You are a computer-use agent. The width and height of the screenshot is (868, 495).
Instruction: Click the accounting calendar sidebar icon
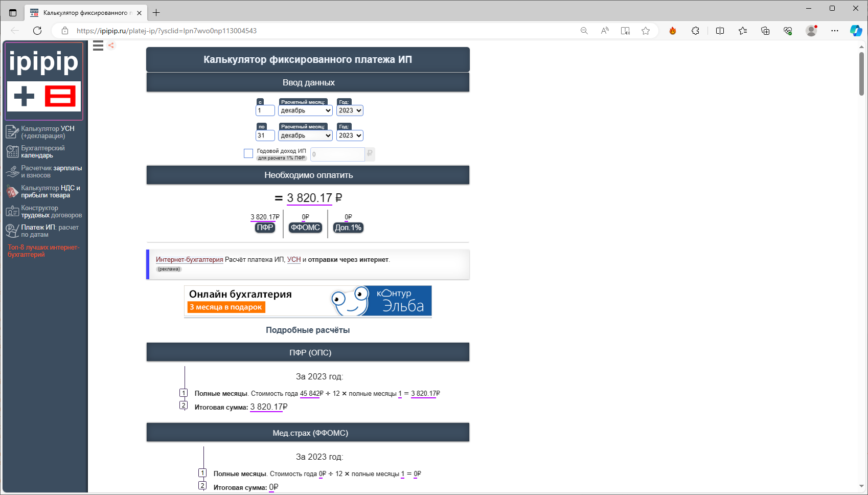tap(12, 152)
